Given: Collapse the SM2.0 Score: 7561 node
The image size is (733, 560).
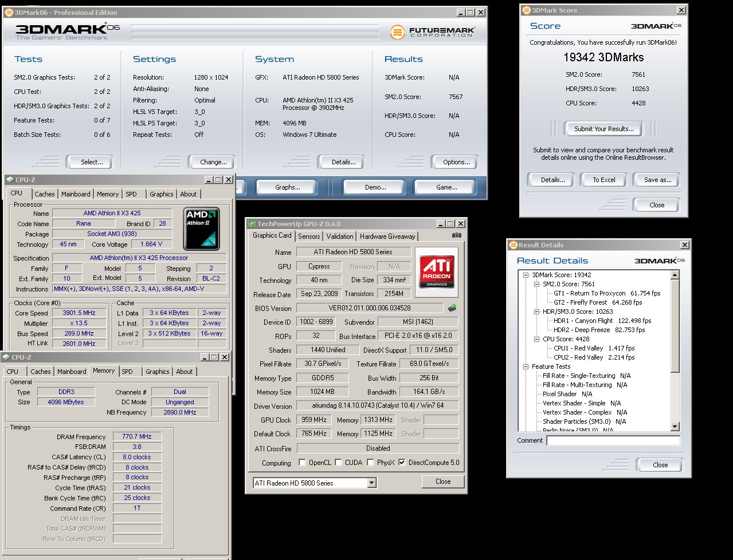Looking at the screenshot, I should click(537, 284).
